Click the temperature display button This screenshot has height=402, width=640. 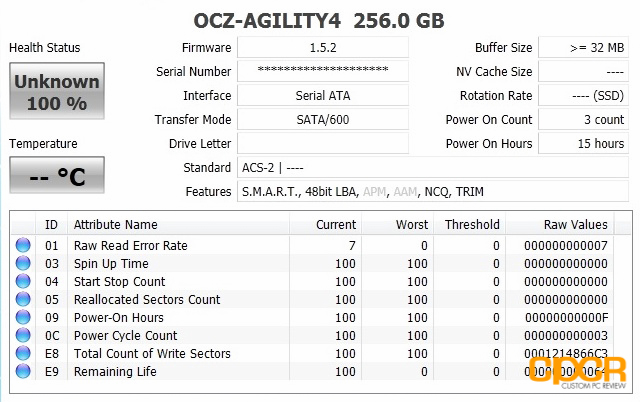(57, 175)
